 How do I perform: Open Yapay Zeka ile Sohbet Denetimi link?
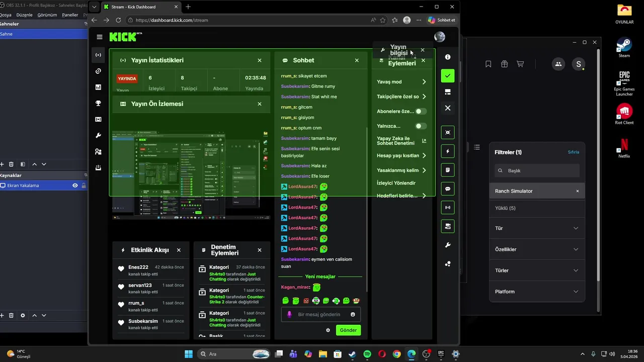point(401,141)
